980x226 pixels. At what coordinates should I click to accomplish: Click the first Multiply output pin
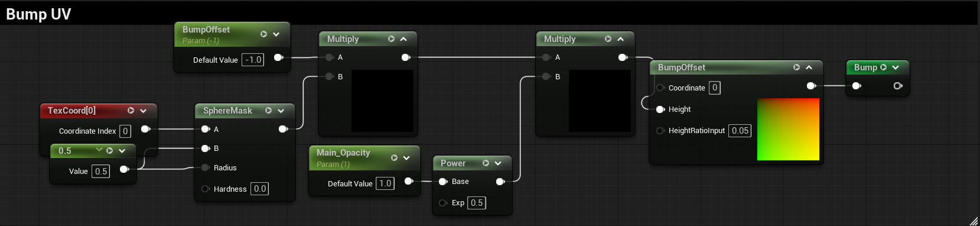406,57
